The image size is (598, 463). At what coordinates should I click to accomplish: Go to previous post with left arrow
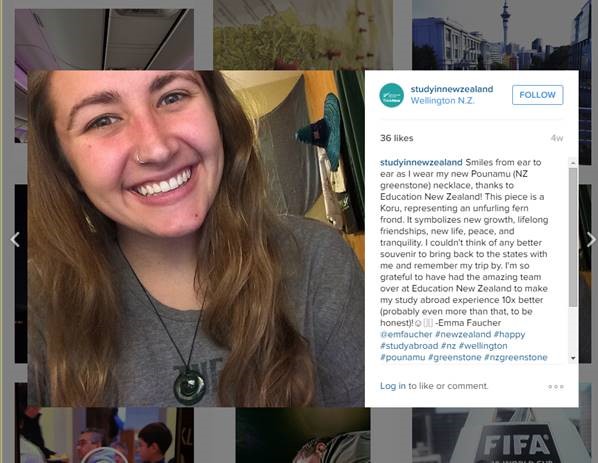[15, 240]
